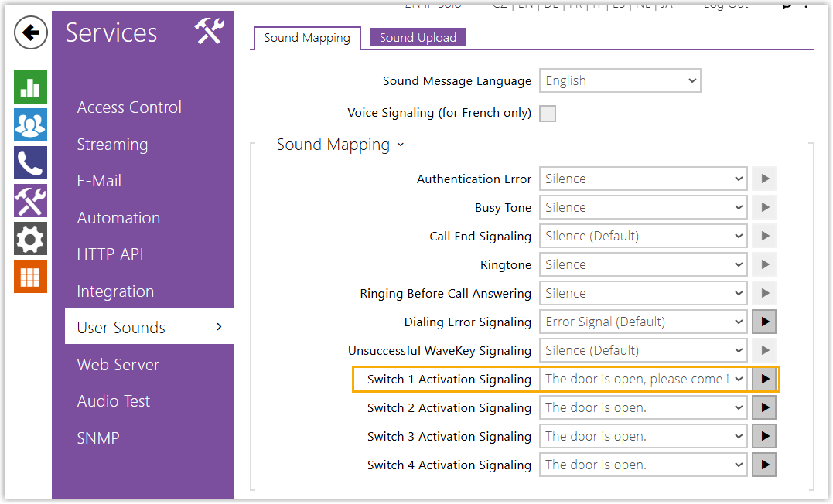This screenshot has height=504, width=833.
Task: Play Switch 1 Activation Signaling sound
Action: coord(764,379)
